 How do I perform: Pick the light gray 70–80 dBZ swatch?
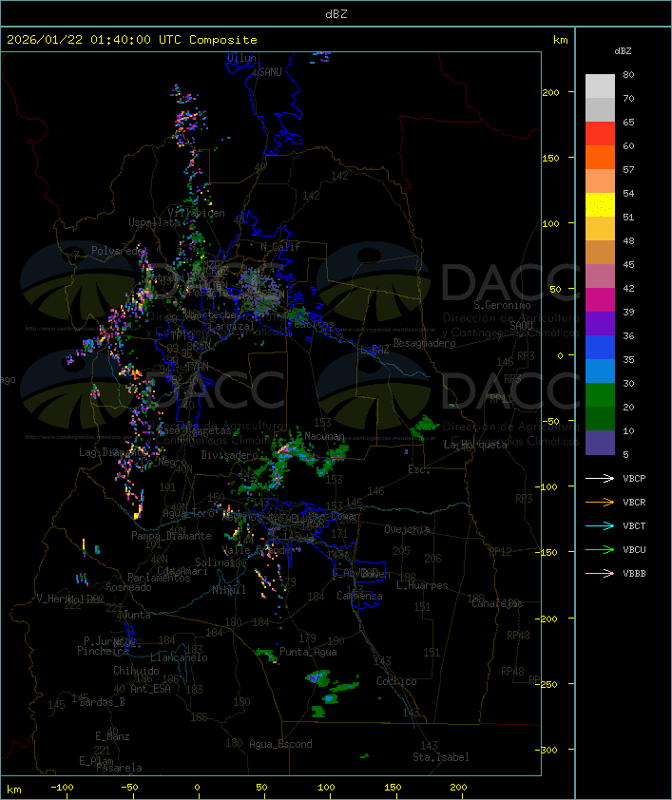[600, 86]
